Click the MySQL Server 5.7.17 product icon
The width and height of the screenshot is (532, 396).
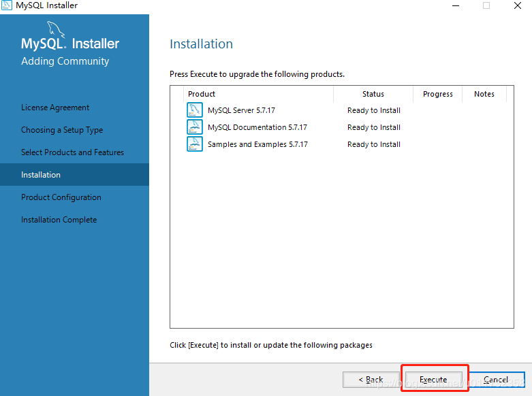[195, 110]
